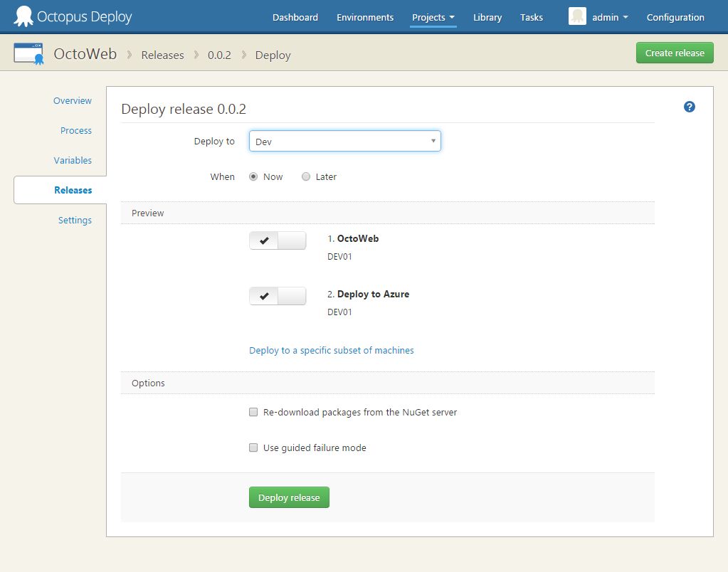Open the Library section
Image resolution: width=728 pixels, height=572 pixels.
tap(487, 17)
